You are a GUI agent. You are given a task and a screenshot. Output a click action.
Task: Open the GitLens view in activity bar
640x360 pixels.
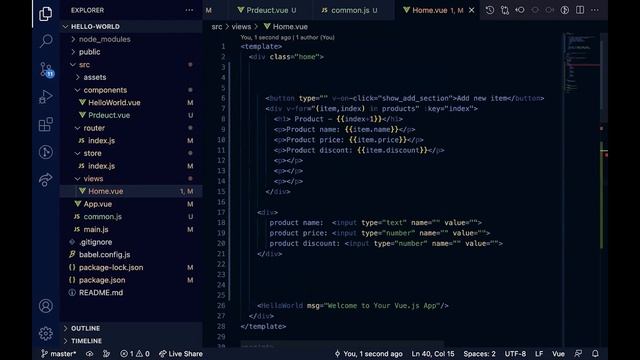pyautogui.click(x=45, y=152)
